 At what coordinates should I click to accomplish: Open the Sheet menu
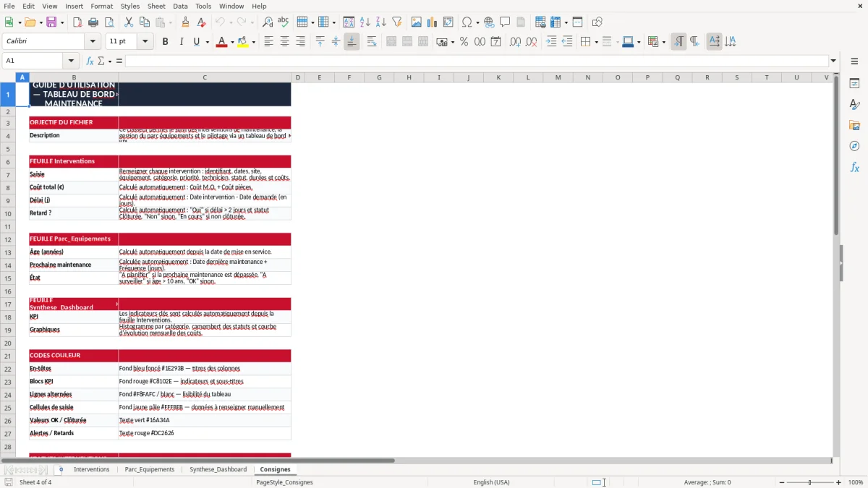[x=156, y=6]
